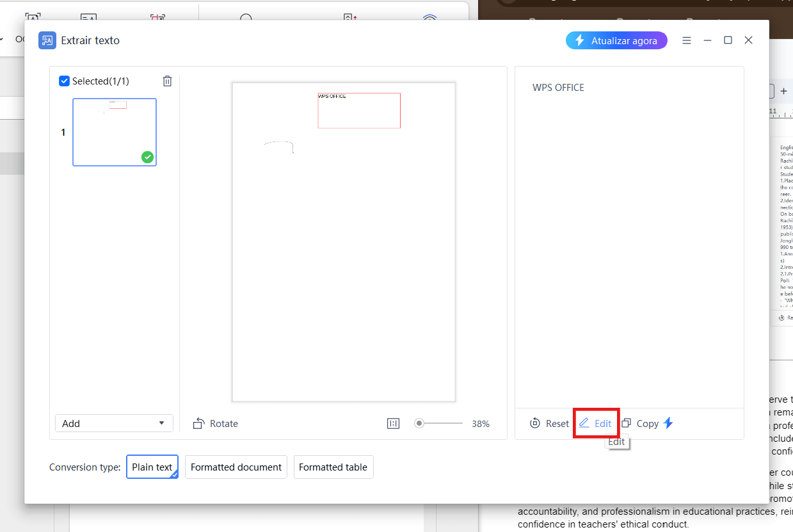Adjust the zoom slider handle

tap(419, 423)
